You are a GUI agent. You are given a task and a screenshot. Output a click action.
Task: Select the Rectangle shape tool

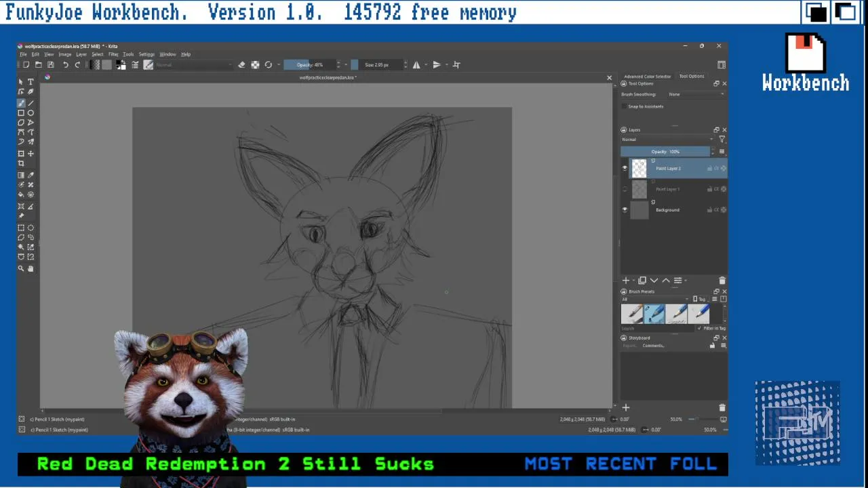[x=21, y=113]
